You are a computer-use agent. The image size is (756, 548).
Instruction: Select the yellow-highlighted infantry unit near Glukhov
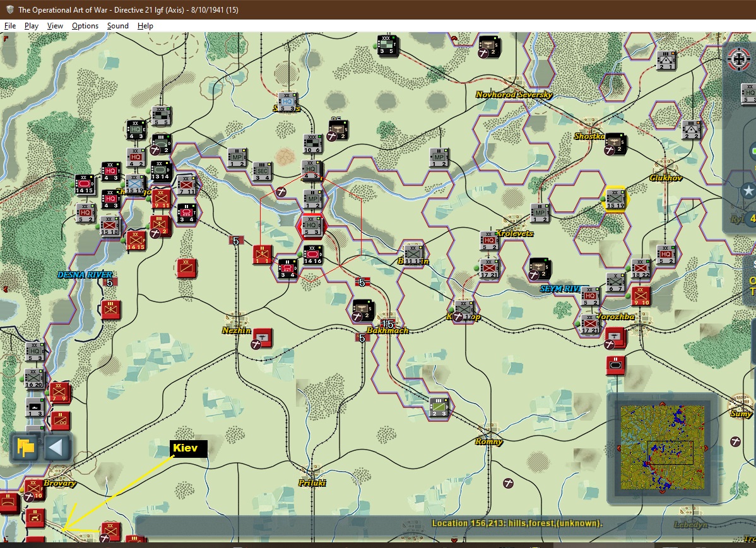click(616, 199)
